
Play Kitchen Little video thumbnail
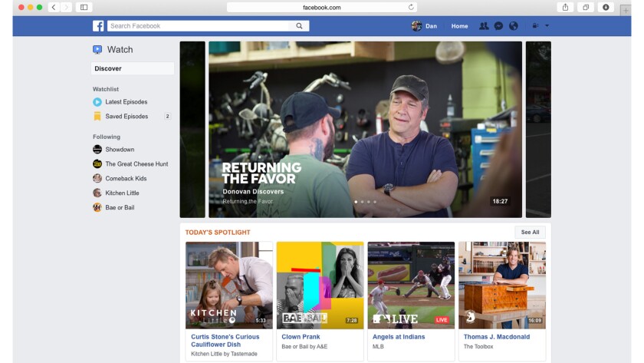pyautogui.click(x=228, y=285)
